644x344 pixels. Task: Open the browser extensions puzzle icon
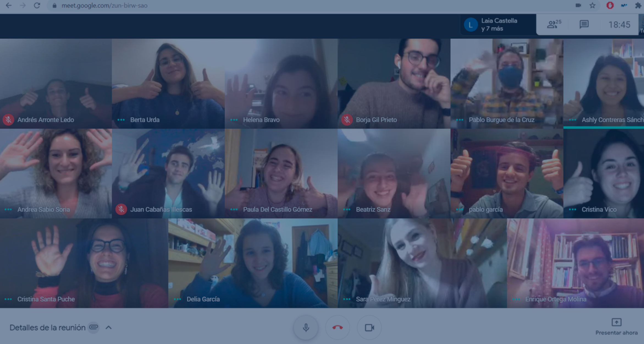point(638,6)
